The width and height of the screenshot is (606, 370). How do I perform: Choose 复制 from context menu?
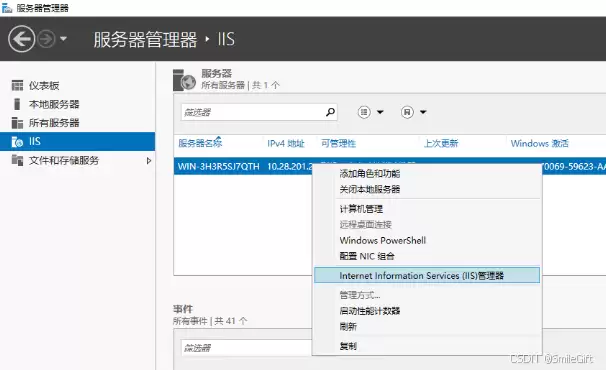[348, 346]
